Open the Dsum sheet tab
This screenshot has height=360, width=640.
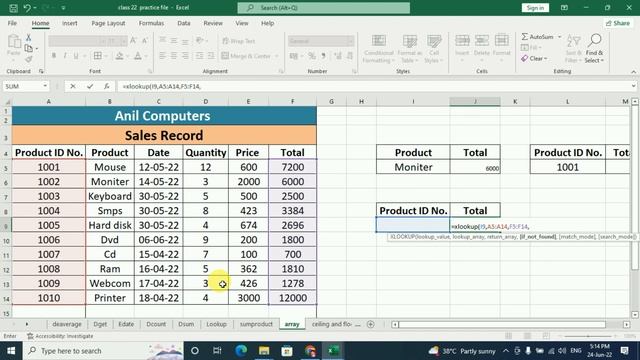click(186, 324)
